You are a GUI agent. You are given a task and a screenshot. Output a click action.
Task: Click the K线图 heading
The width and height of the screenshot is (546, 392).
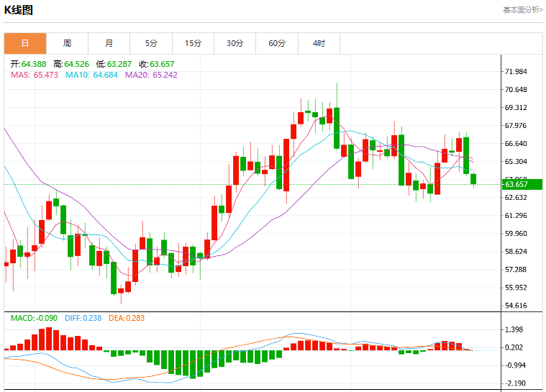(x=19, y=10)
